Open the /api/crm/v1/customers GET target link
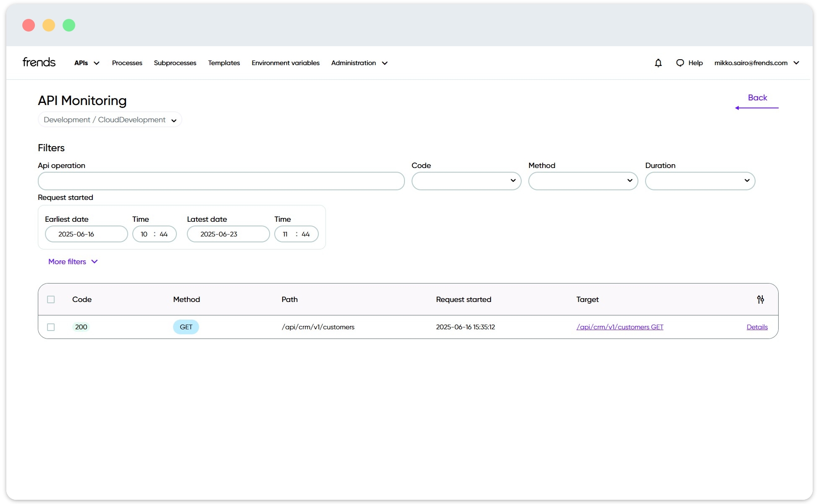819x504 pixels. click(x=619, y=327)
